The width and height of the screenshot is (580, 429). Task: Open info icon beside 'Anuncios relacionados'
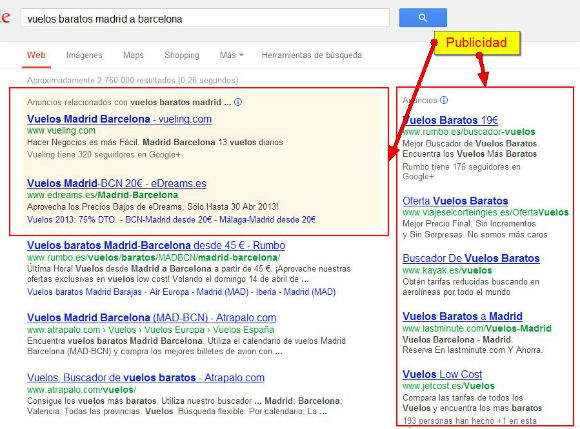pos(238,102)
